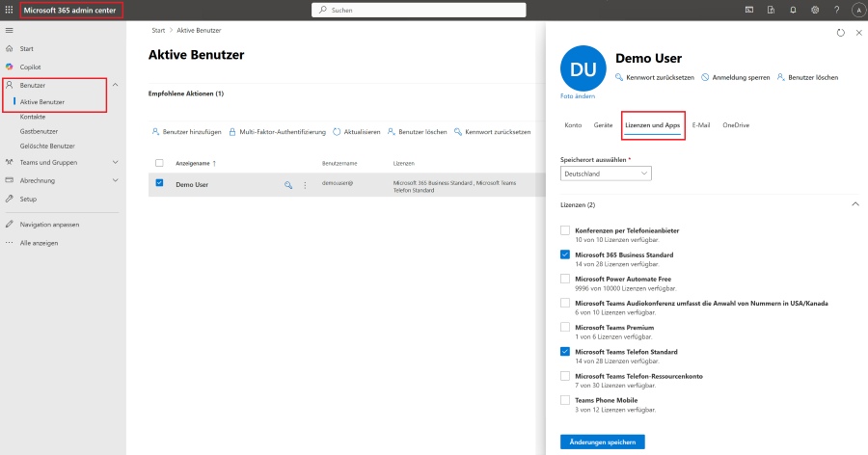
Task: Click the refresh icon in the user panel
Action: [841, 33]
